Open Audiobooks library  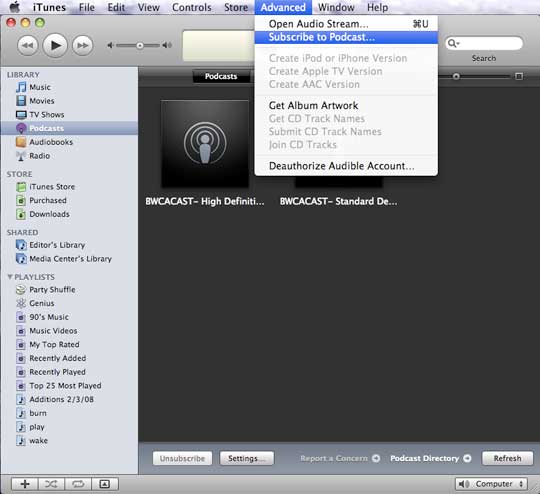click(51, 142)
